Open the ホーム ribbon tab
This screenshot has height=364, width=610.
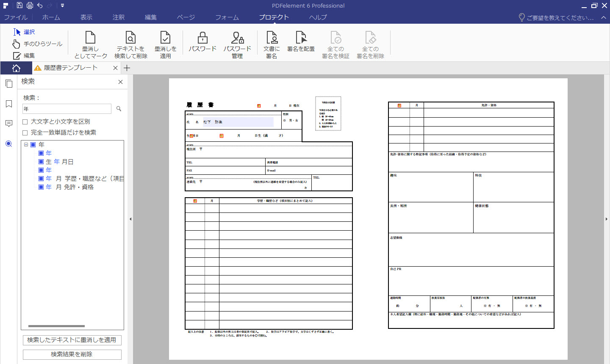click(x=51, y=17)
